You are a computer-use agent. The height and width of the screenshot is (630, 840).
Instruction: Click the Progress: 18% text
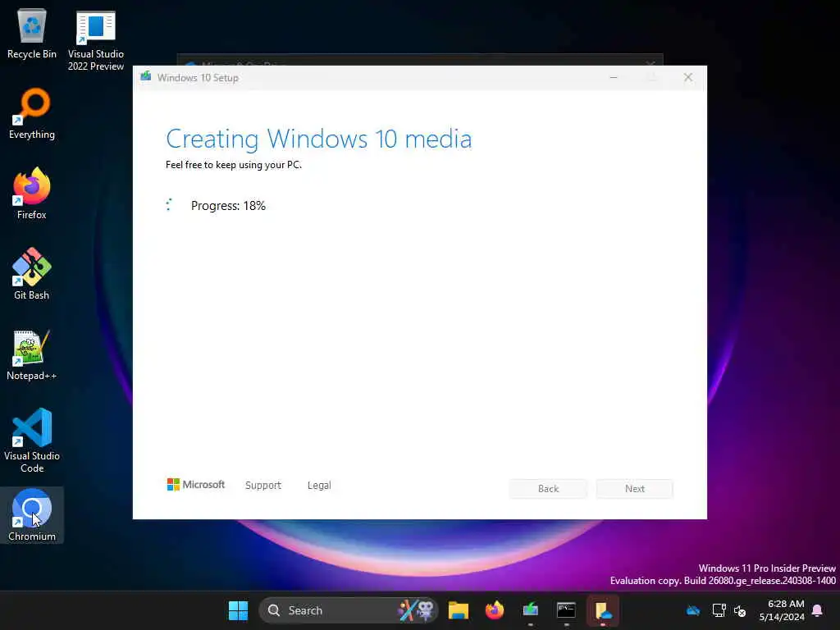pyautogui.click(x=228, y=206)
